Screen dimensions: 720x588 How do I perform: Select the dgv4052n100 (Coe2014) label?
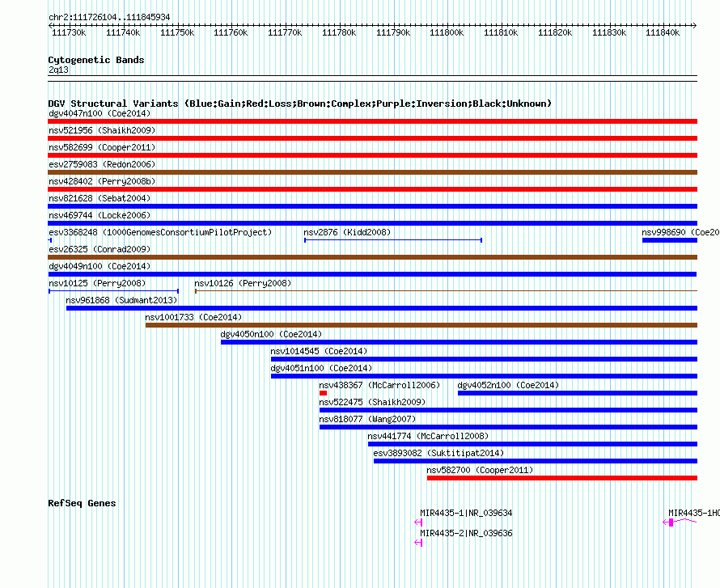coord(508,385)
